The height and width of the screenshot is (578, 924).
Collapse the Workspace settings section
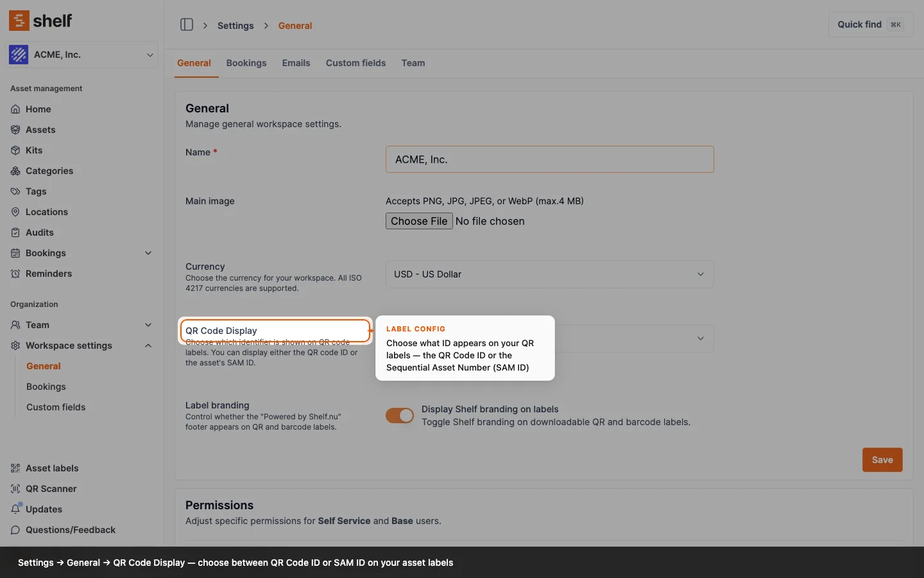pyautogui.click(x=148, y=346)
